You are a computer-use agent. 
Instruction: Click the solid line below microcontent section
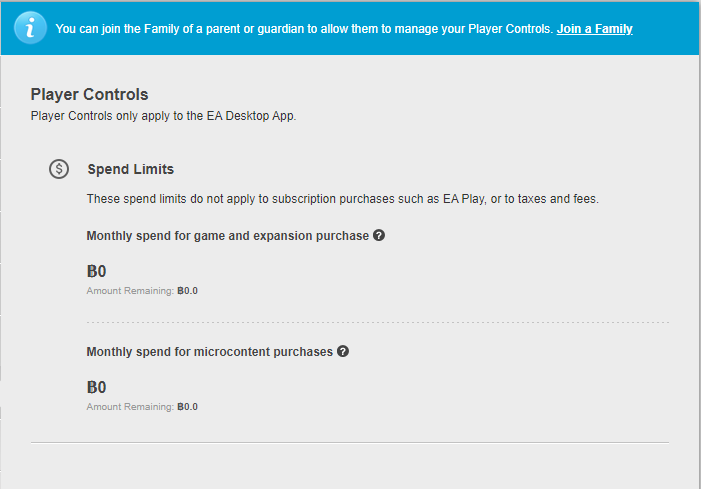tap(350, 442)
